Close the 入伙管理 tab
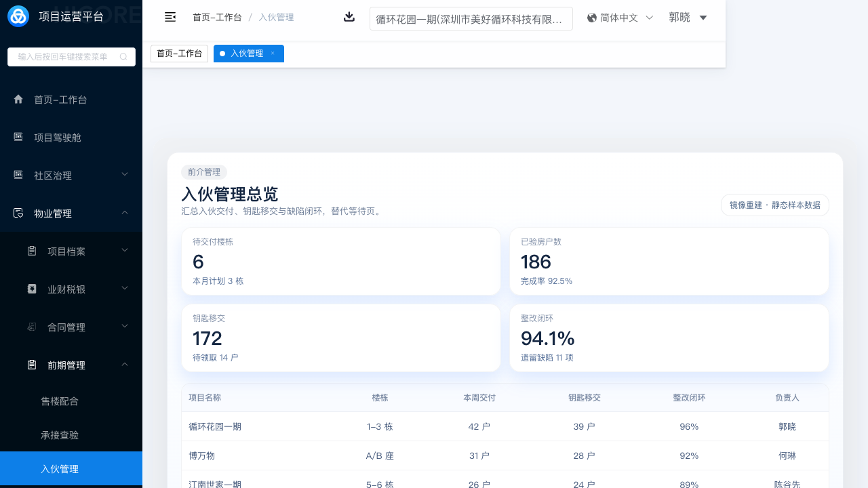The height and width of the screenshot is (488, 868). click(x=273, y=54)
